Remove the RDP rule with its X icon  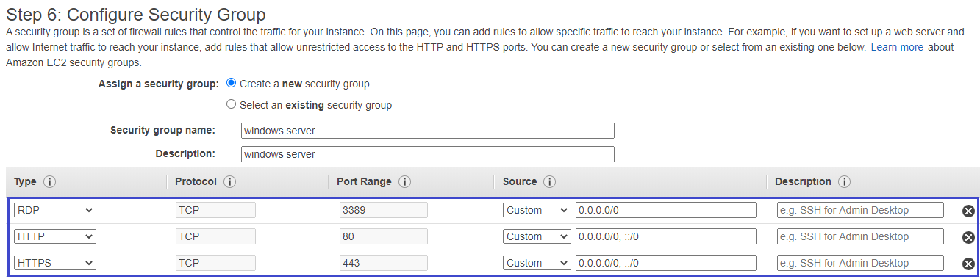pyautogui.click(x=968, y=211)
